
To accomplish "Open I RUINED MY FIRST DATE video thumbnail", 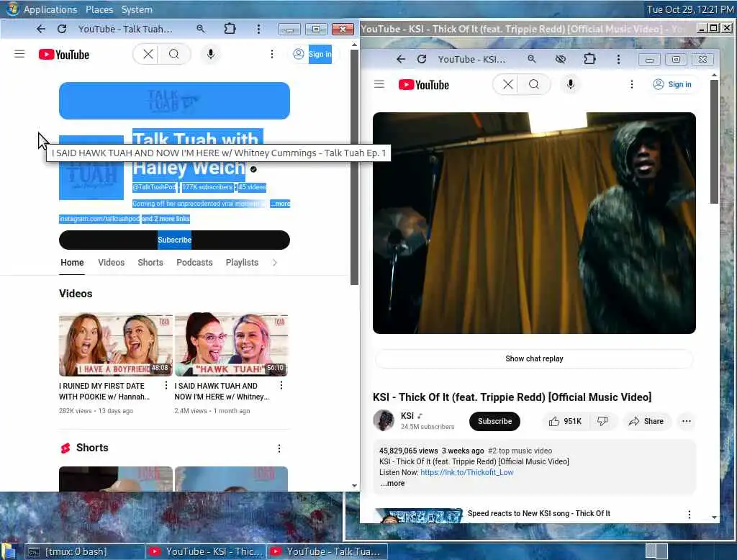I will click(116, 344).
